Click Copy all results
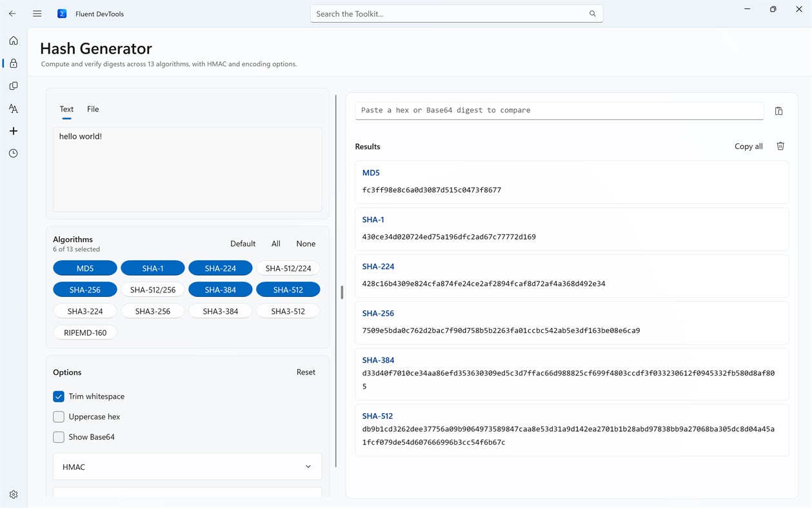 click(x=748, y=147)
